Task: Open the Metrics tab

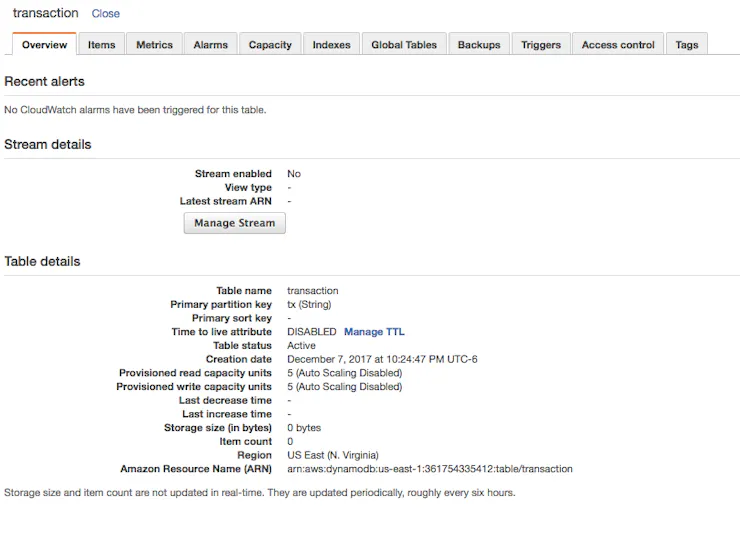Action: click(x=154, y=44)
